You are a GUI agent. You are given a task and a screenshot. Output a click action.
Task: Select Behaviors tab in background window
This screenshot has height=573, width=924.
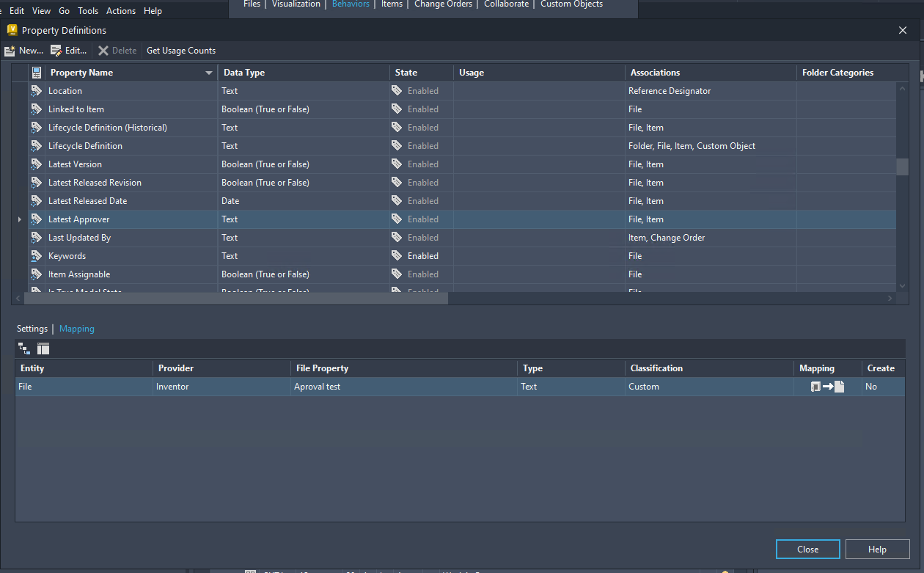(x=351, y=4)
